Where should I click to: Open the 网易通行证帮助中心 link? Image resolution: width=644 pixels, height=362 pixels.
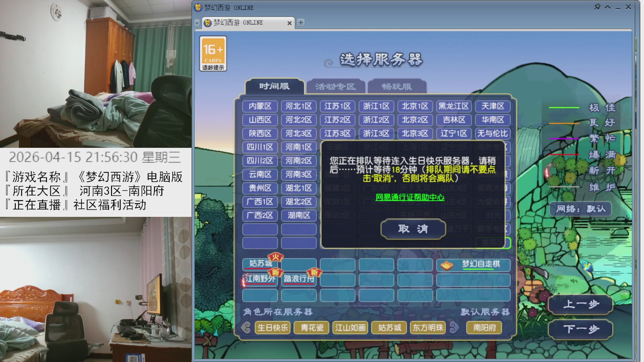tap(410, 197)
